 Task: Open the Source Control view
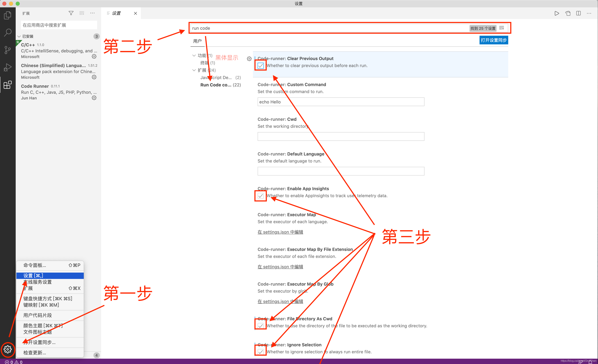[x=8, y=50]
